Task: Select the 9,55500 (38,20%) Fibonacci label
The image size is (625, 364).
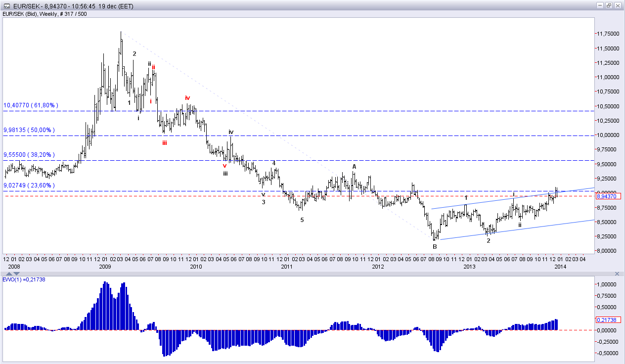Action: point(28,154)
